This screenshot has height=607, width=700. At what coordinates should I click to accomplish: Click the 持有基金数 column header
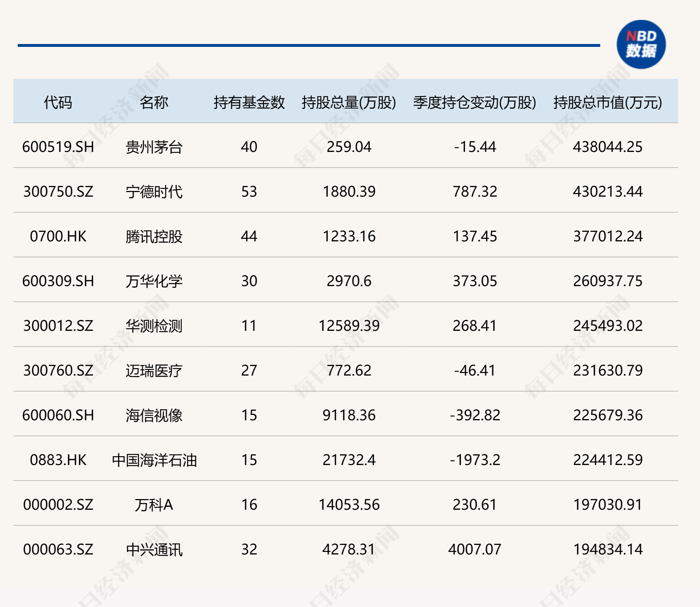249,103
